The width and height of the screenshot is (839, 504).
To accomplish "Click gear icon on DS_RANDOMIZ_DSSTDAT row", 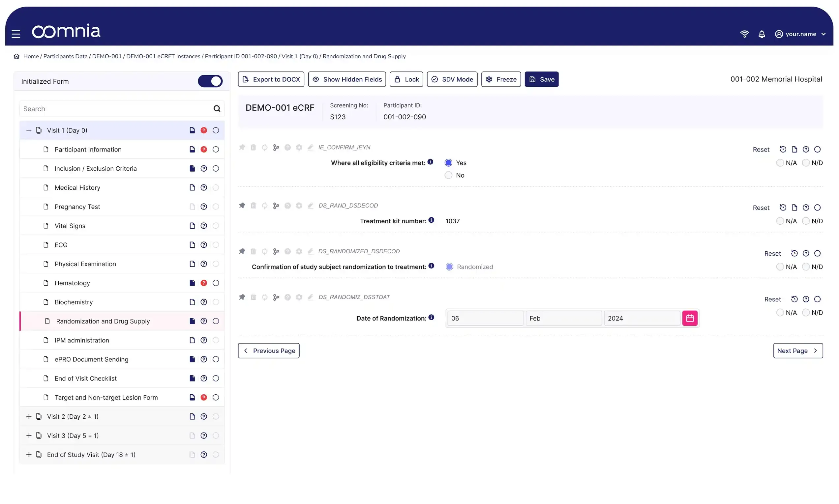I will tap(299, 297).
